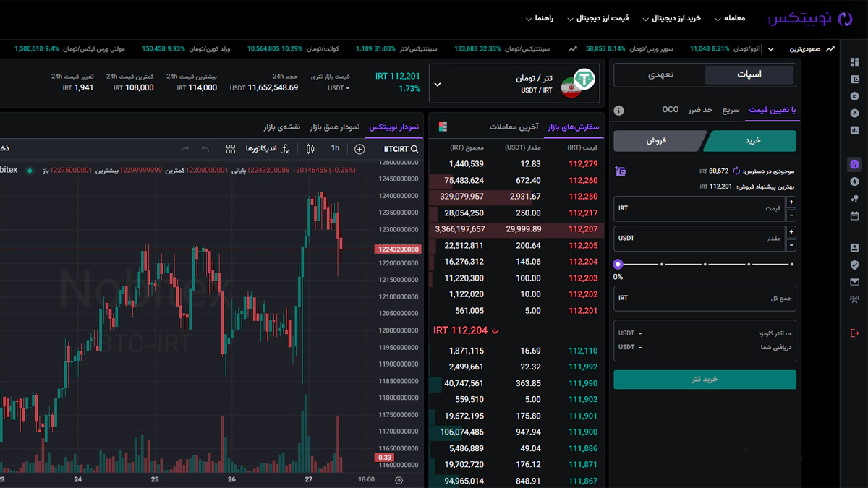Click the chart layout four-squares icon
This screenshot has width=868, height=488.
pos(231,149)
